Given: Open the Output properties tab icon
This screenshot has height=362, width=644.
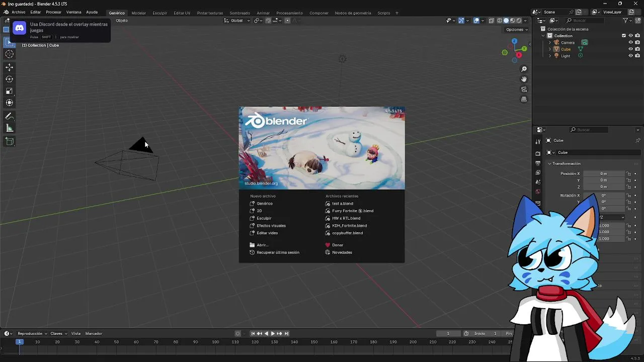Looking at the screenshot, I should tap(538, 163).
